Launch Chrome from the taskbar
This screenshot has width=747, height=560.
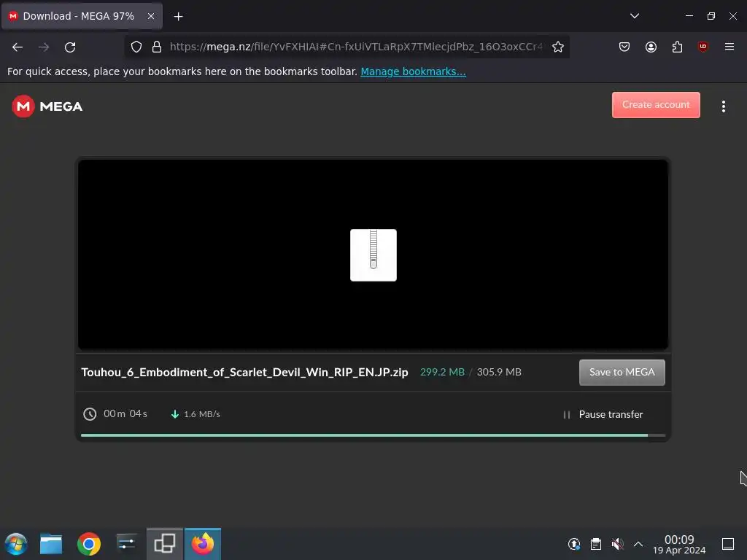pyautogui.click(x=88, y=544)
